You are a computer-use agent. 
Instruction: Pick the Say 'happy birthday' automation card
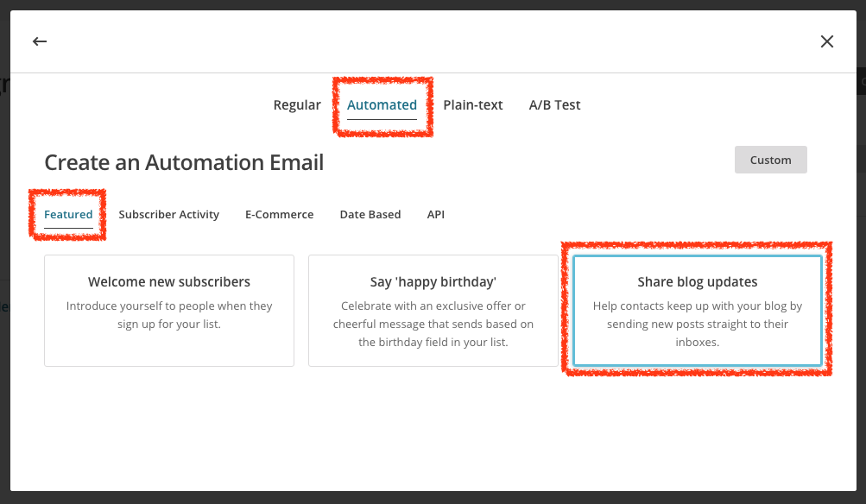pos(433,281)
